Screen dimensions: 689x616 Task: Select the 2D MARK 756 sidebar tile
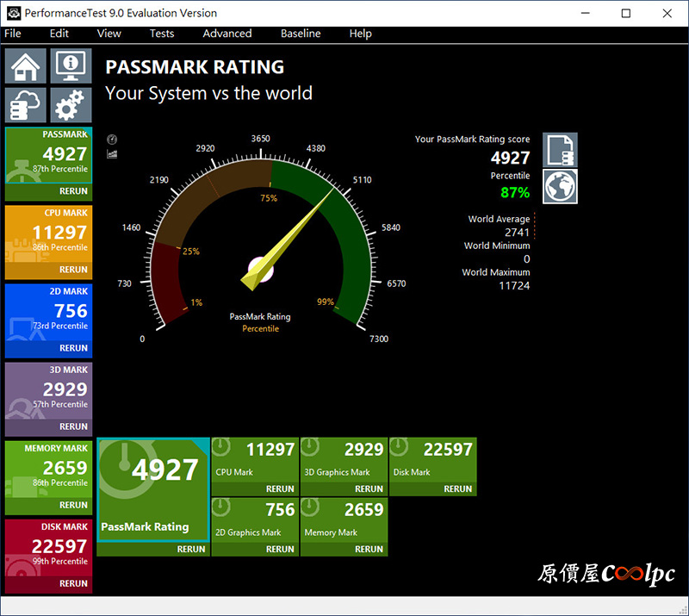pos(49,312)
